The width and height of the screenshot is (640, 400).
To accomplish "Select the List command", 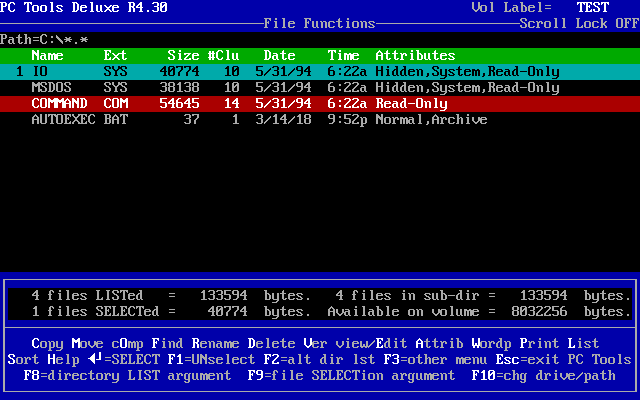I will (x=584, y=344).
